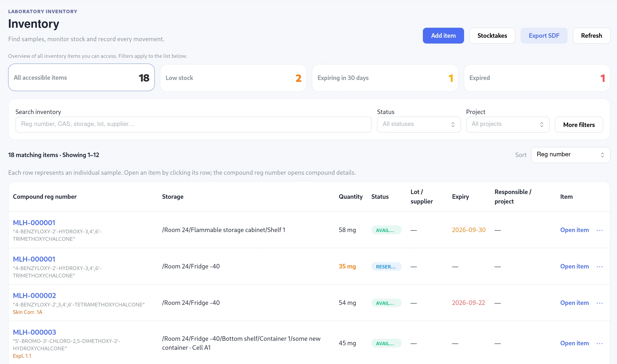Image resolution: width=617 pixels, height=364 pixels.
Task: Click the 35 mg low-stock quantity
Action: click(347, 266)
